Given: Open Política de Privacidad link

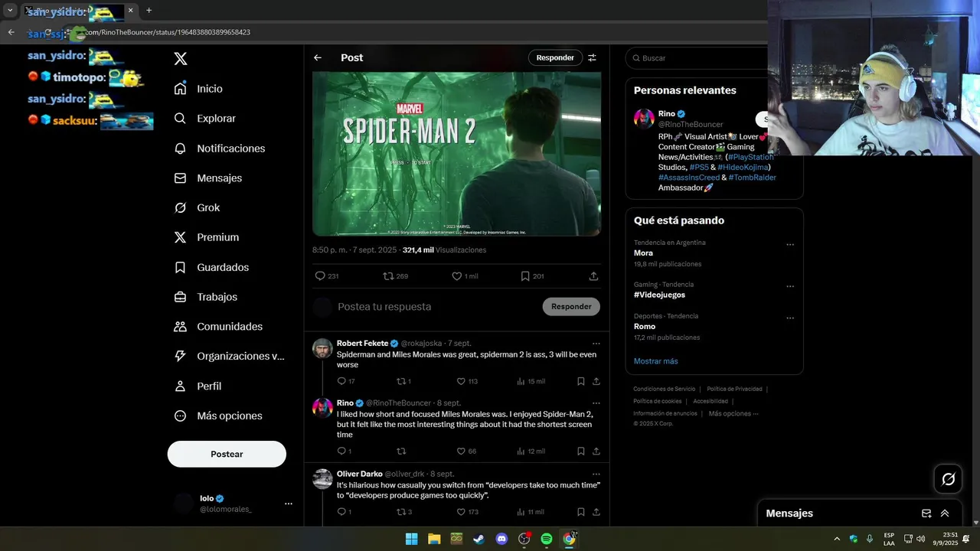Looking at the screenshot, I should 734,389.
